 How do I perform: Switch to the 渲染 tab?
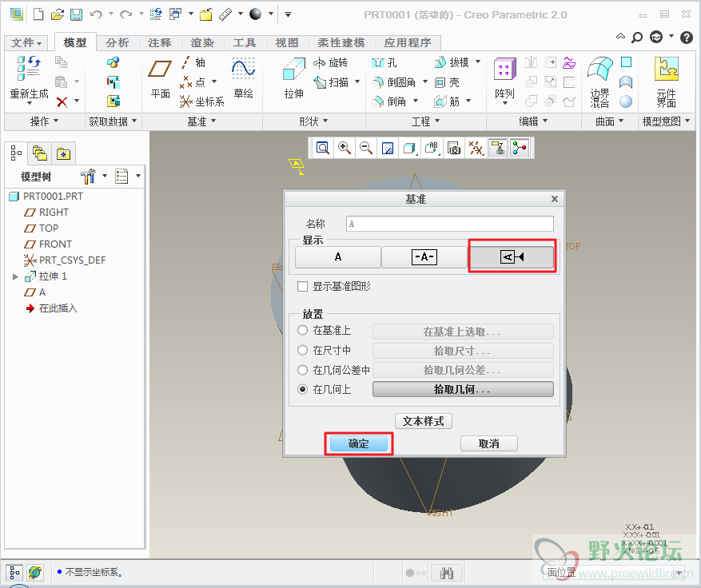click(202, 43)
